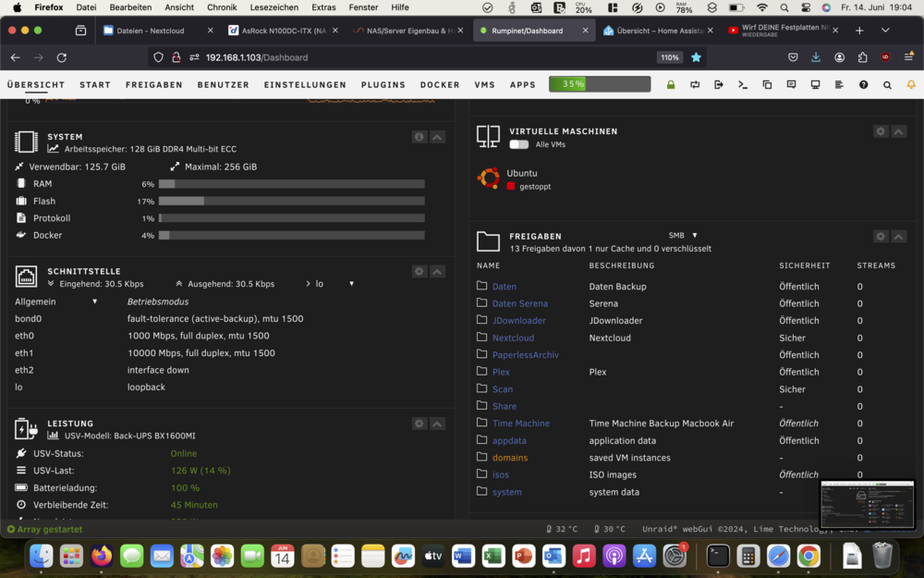The image size is (924, 578).
Task: Click the overlapping squares icon in Unraid toolbar
Action: point(767,85)
